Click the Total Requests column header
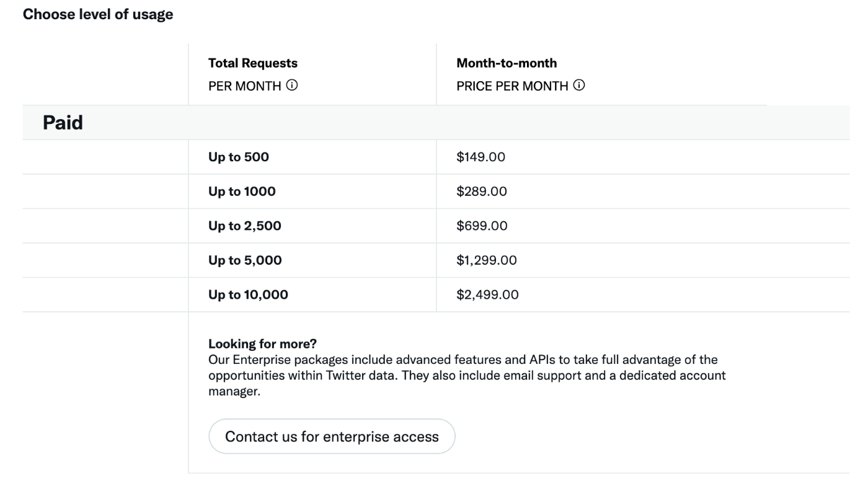 [253, 63]
